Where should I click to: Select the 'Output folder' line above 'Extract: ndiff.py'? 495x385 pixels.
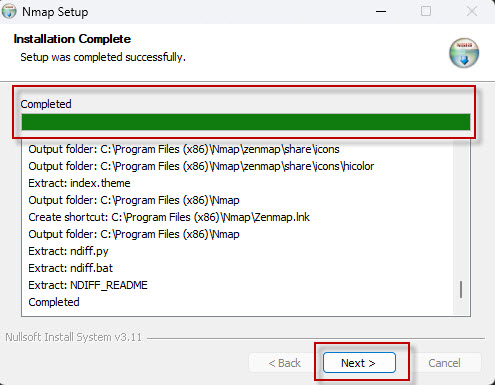134,234
